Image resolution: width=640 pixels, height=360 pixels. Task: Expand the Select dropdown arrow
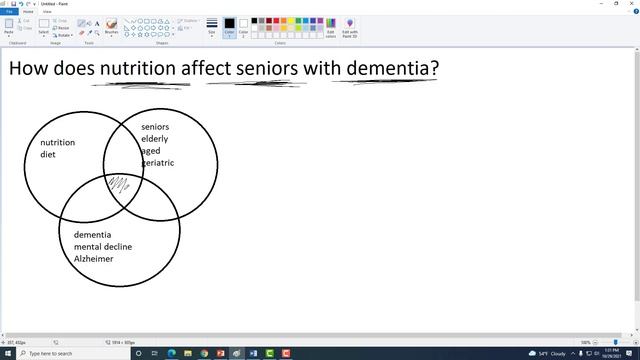tap(44, 36)
